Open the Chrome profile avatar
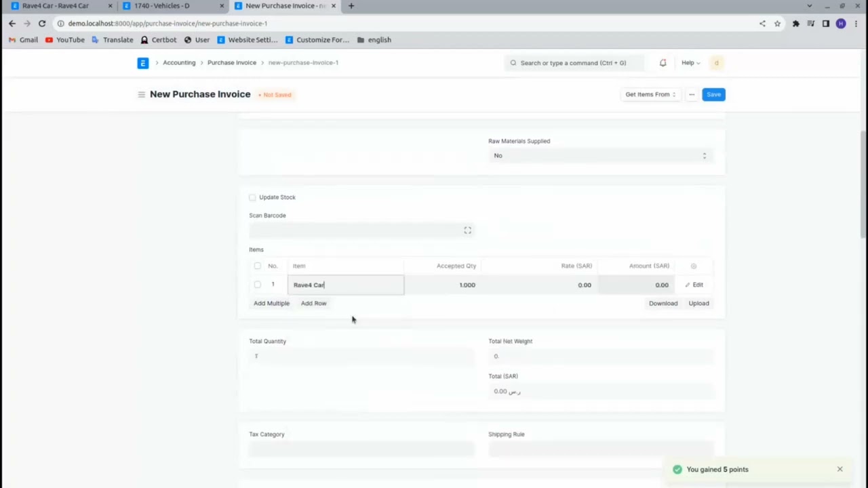Viewport: 868px width, 488px height. (x=841, y=23)
